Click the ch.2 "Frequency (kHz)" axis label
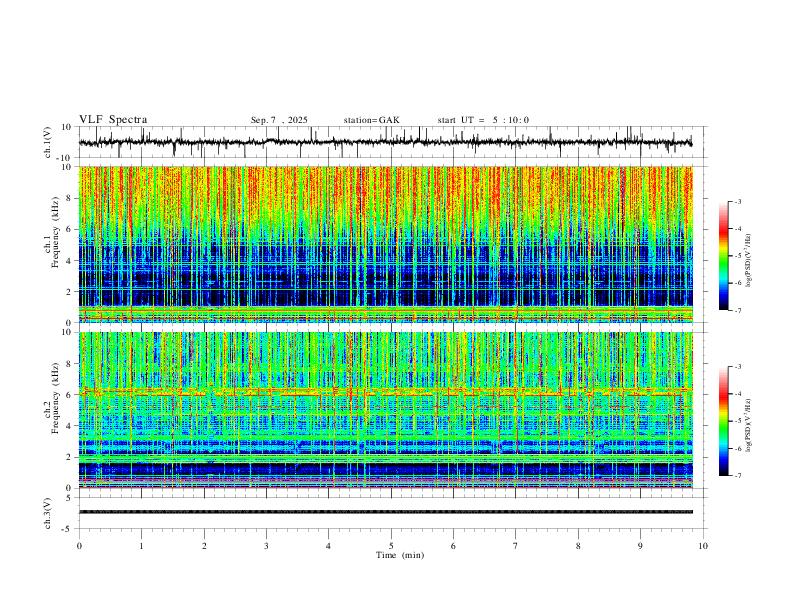The image size is (792, 612). point(55,398)
